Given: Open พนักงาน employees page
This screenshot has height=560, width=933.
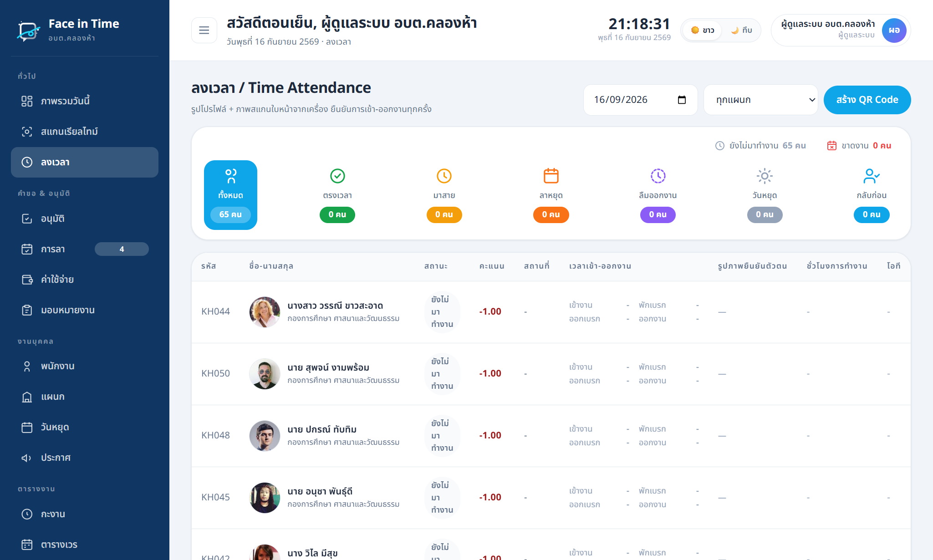Looking at the screenshot, I should (x=85, y=366).
